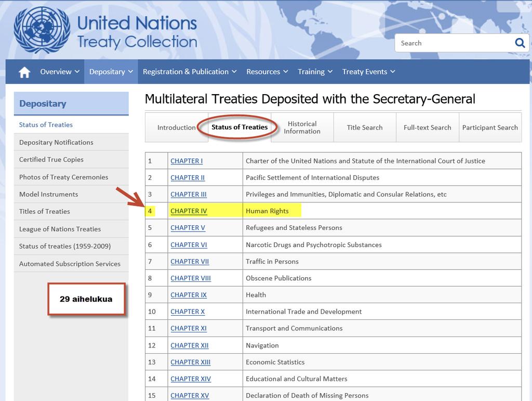Open Certified True Copies sidebar item
The image size is (532, 401).
pos(71,160)
